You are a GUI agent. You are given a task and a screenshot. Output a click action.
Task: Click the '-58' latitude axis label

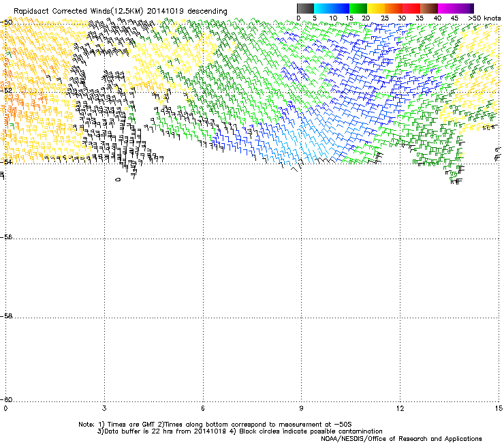click(x=6, y=316)
